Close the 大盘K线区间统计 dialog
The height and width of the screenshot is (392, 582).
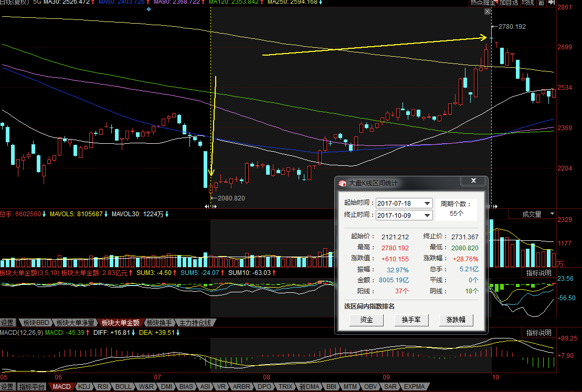point(473,181)
